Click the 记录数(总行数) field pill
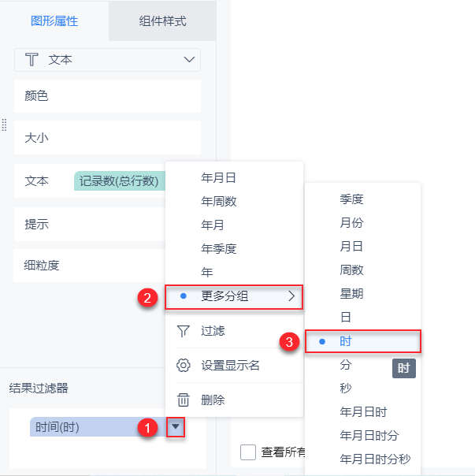The height and width of the screenshot is (476, 475). point(119,181)
